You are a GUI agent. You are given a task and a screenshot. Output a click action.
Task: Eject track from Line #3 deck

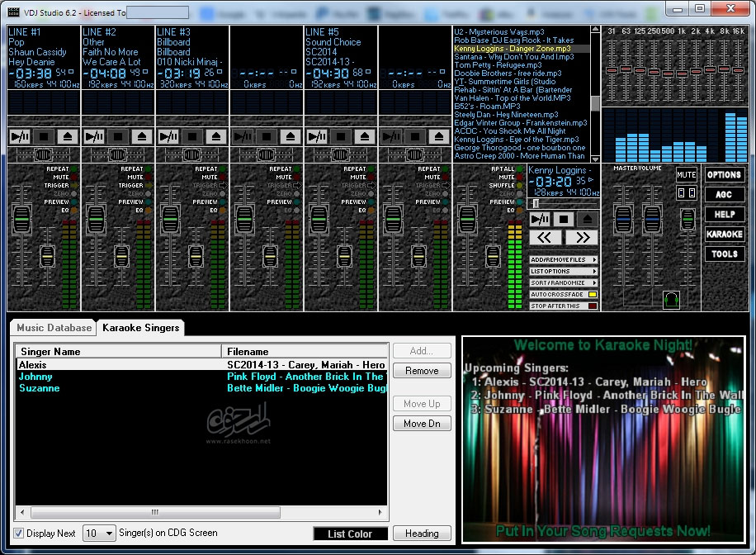click(x=216, y=136)
